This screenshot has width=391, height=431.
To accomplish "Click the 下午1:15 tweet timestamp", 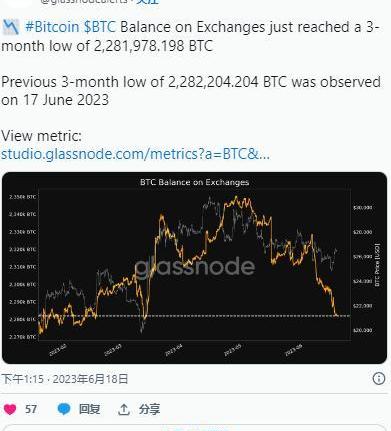I will click(x=22, y=379).
